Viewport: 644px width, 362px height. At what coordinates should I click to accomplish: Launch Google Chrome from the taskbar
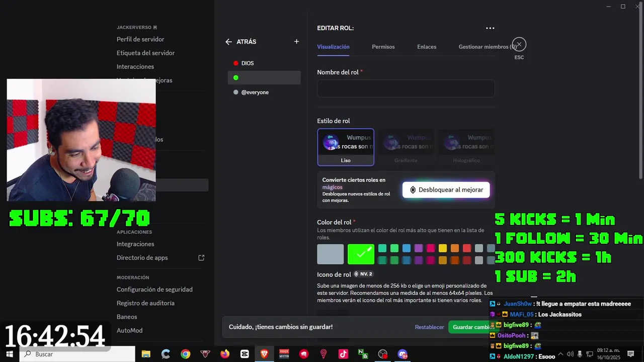click(x=186, y=354)
